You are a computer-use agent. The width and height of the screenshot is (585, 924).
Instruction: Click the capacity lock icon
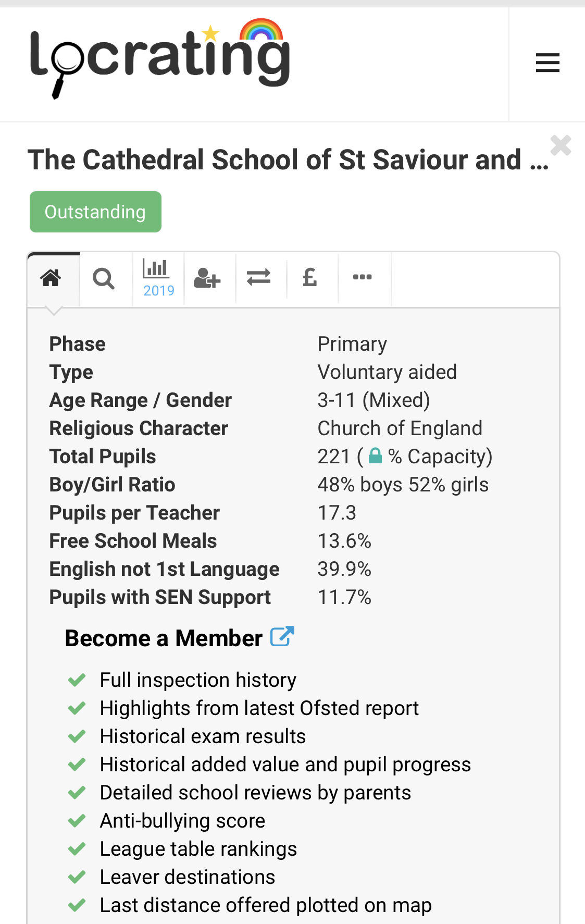[376, 456]
